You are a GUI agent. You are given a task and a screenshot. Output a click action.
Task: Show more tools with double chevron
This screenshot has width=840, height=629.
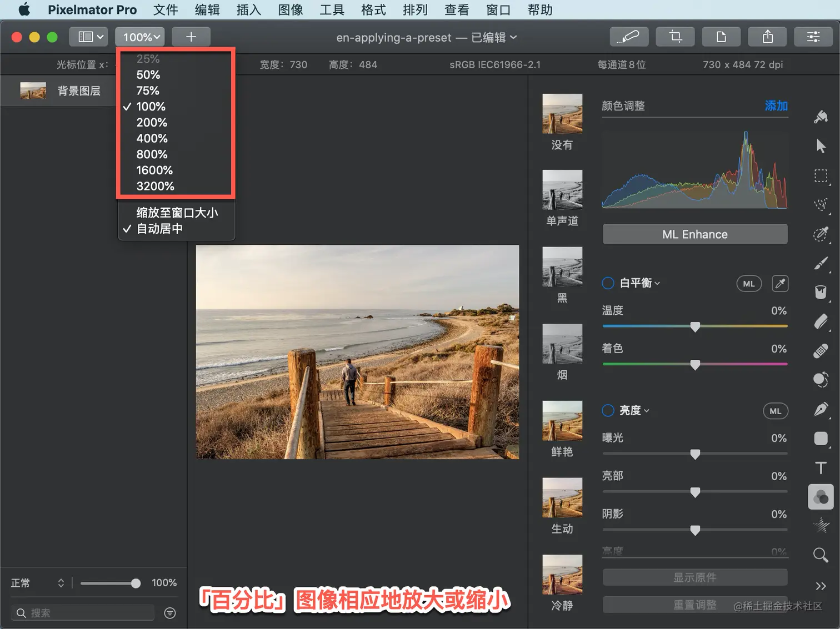point(821,586)
